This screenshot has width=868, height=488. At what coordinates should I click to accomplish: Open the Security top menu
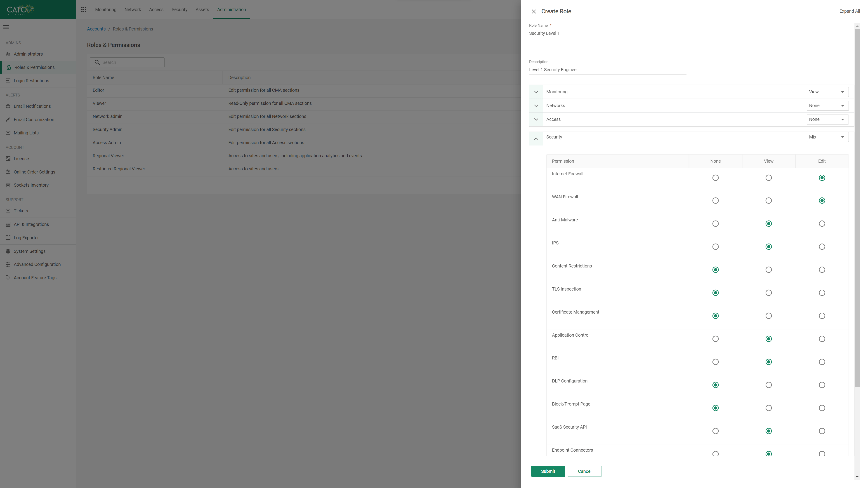tap(179, 9)
